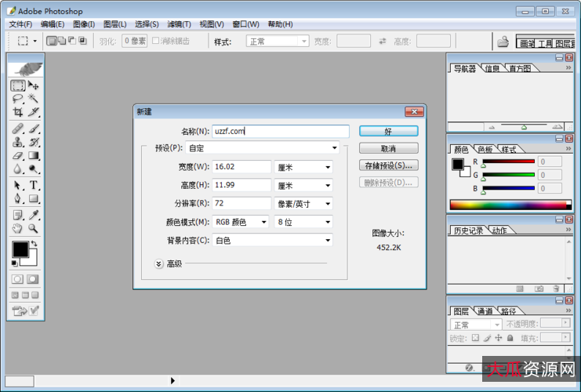This screenshot has height=392, width=581.
Task: Click the width (宽度) value field
Action: [241, 167]
